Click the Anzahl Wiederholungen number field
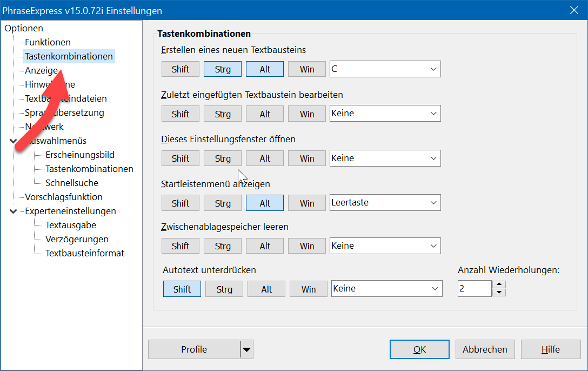Viewport: 588px width, 371px height. point(475,288)
